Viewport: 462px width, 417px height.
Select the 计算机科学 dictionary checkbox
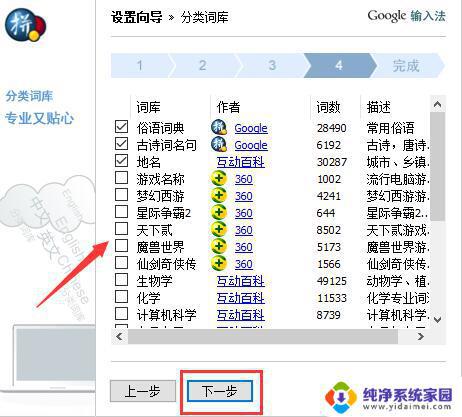point(121,314)
